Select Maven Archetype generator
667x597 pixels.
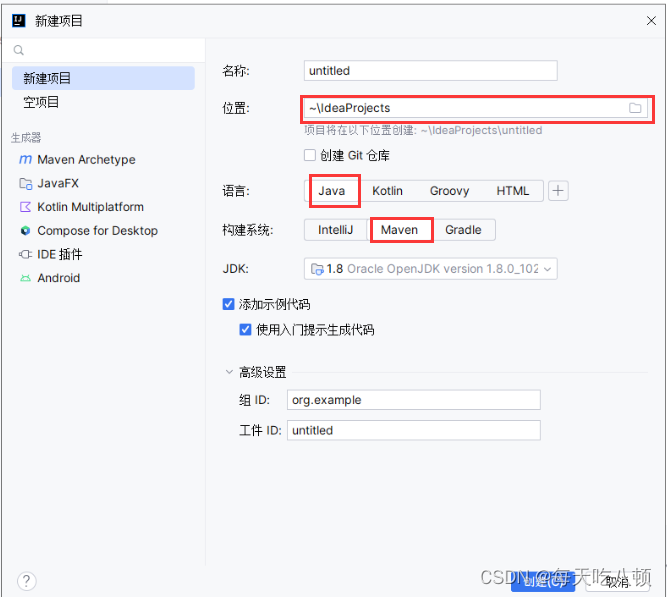103,160
